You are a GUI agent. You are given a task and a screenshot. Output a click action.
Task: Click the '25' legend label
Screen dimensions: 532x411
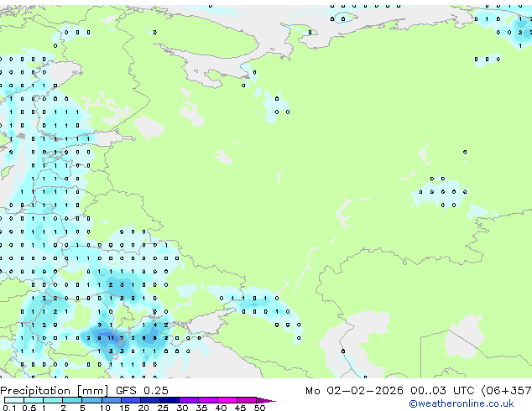click(163, 408)
